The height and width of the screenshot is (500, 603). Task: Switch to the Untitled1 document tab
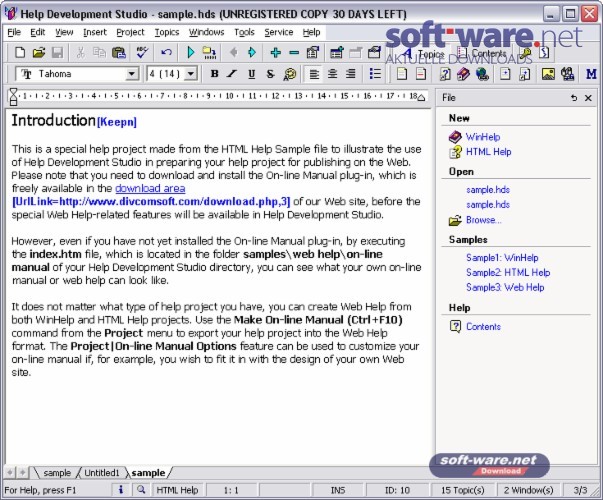click(102, 473)
